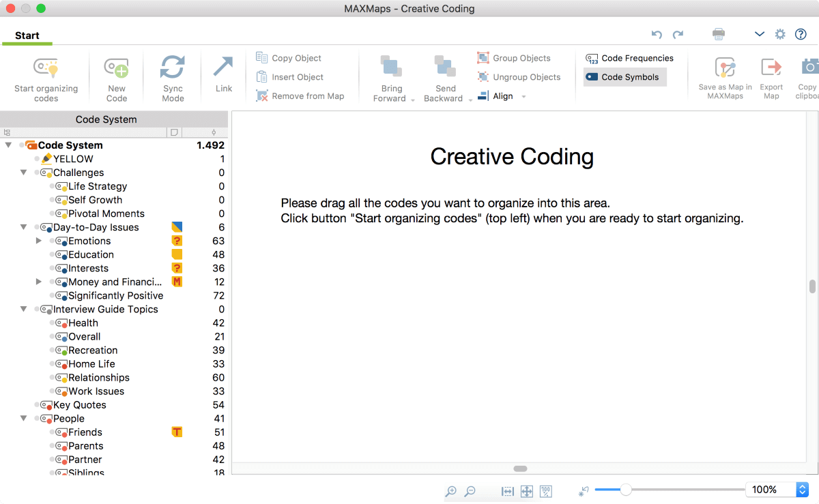
Task: Toggle Code Symbols display
Action: coord(624,77)
